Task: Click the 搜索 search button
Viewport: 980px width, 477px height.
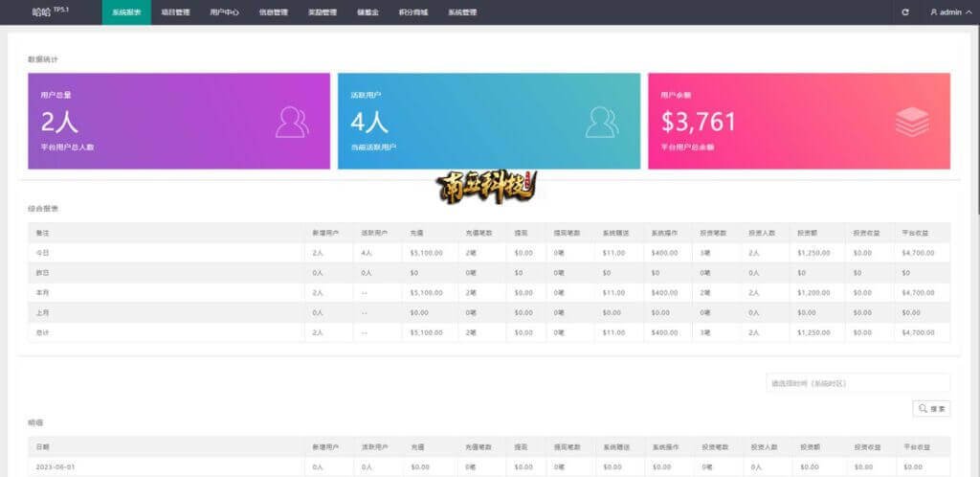Action: pyautogui.click(x=931, y=409)
